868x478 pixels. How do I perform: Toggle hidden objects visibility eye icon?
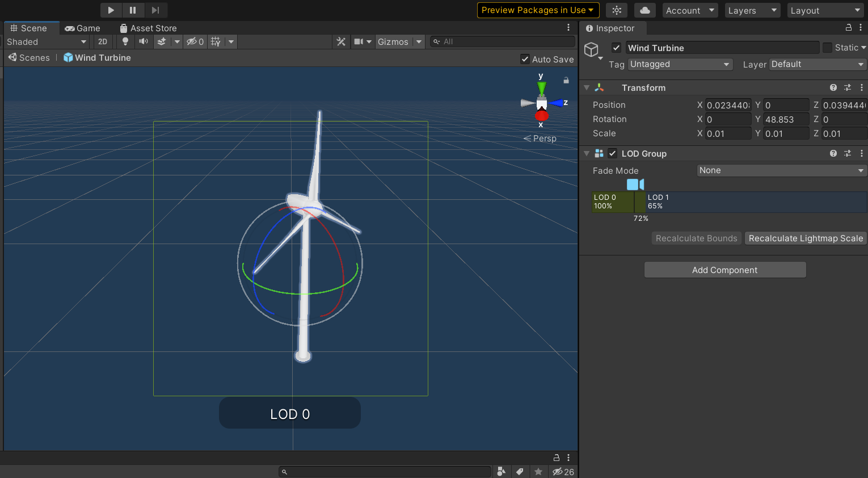click(x=195, y=42)
